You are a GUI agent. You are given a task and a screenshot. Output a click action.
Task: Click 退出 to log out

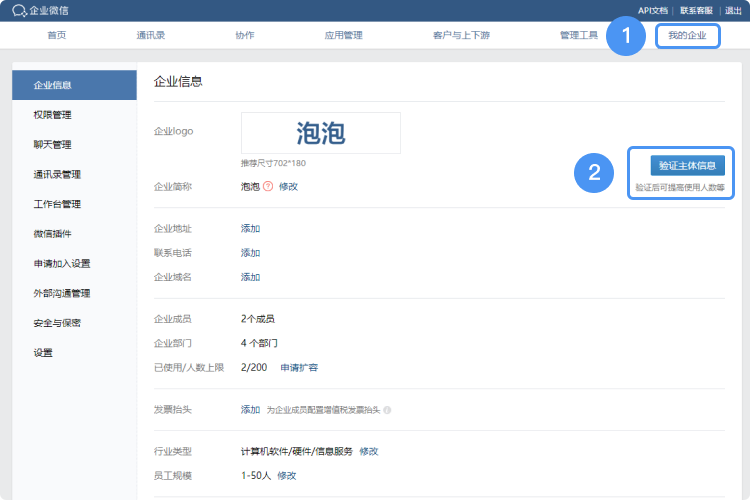733,10
